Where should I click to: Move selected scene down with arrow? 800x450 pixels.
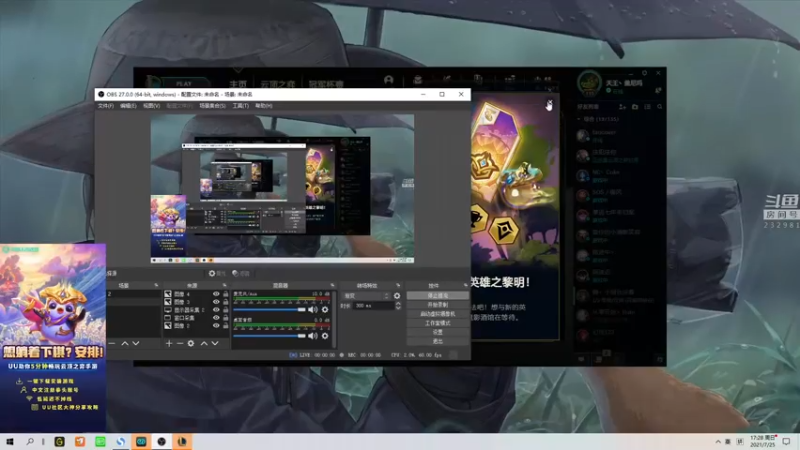(136, 343)
